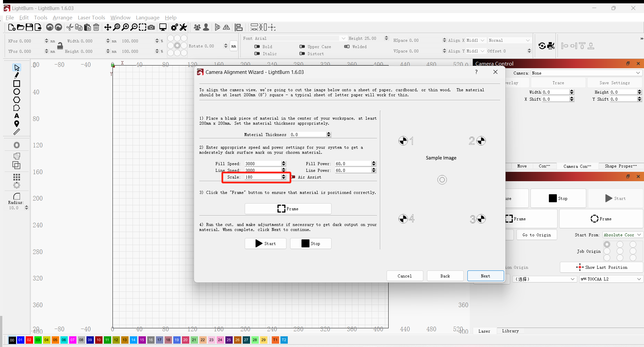Click the camera capture toolbar icon
Image resolution: width=644 pixels, height=347 pixels.
(x=151, y=27)
